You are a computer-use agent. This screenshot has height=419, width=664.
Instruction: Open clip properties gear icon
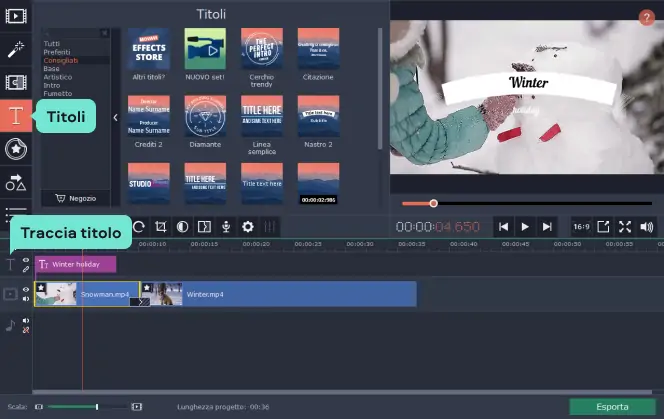(248, 227)
